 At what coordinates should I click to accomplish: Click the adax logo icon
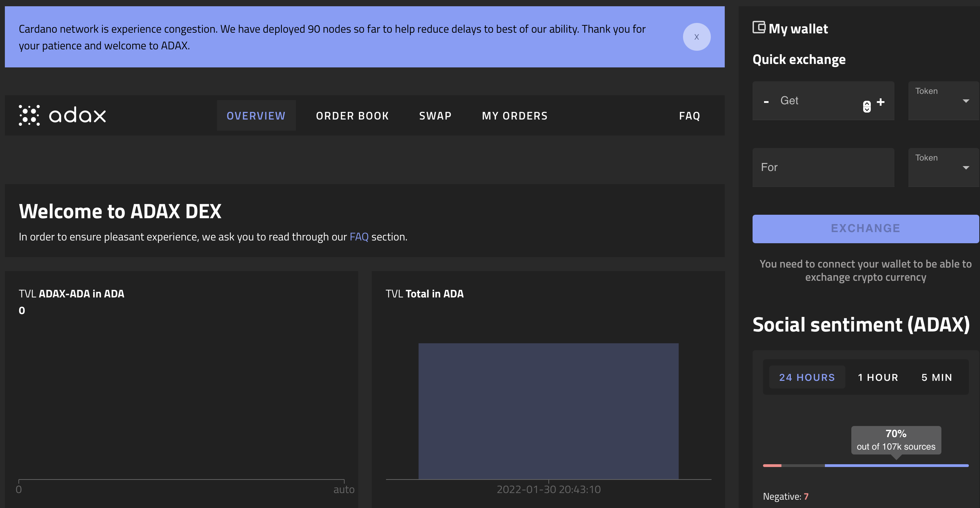tap(29, 115)
